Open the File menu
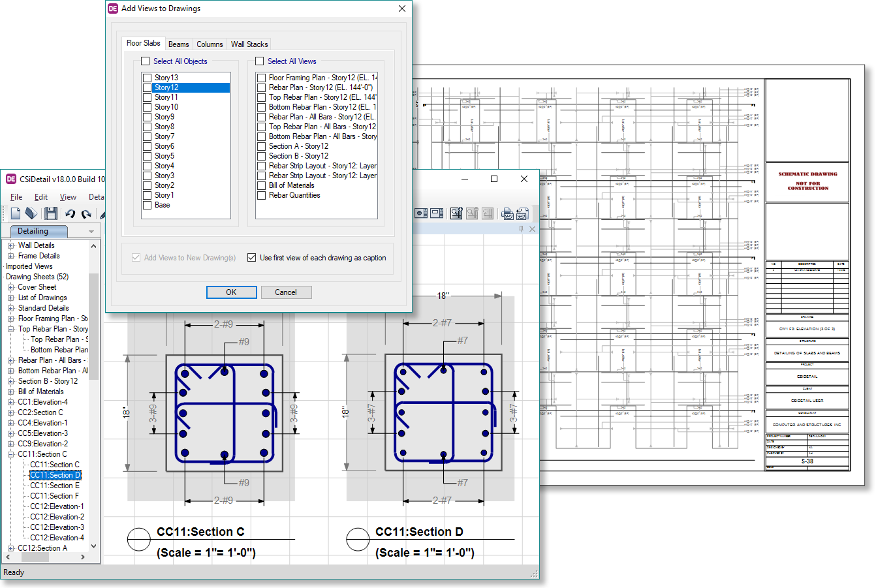 click(16, 197)
